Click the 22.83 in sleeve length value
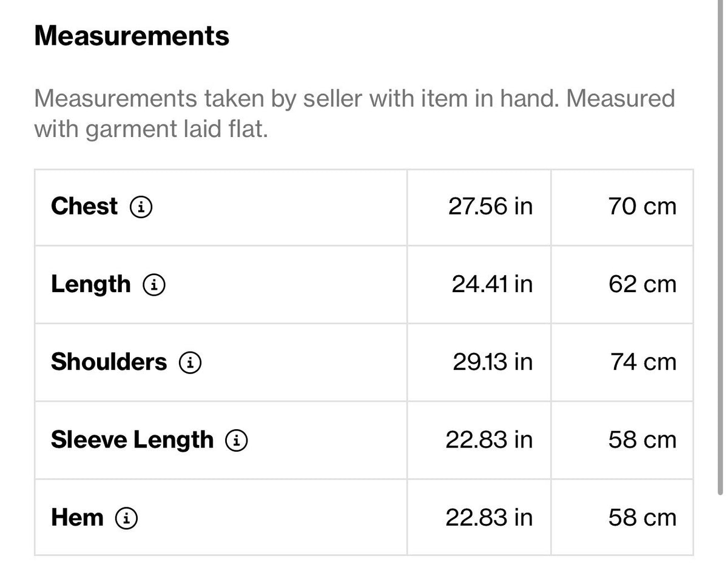The width and height of the screenshot is (728, 582). coord(490,440)
